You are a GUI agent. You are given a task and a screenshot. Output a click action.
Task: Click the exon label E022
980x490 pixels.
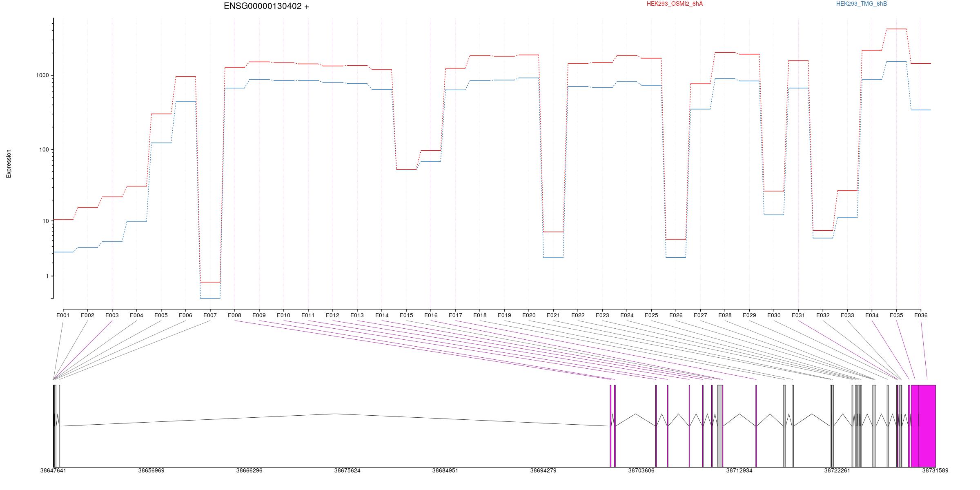578,315
